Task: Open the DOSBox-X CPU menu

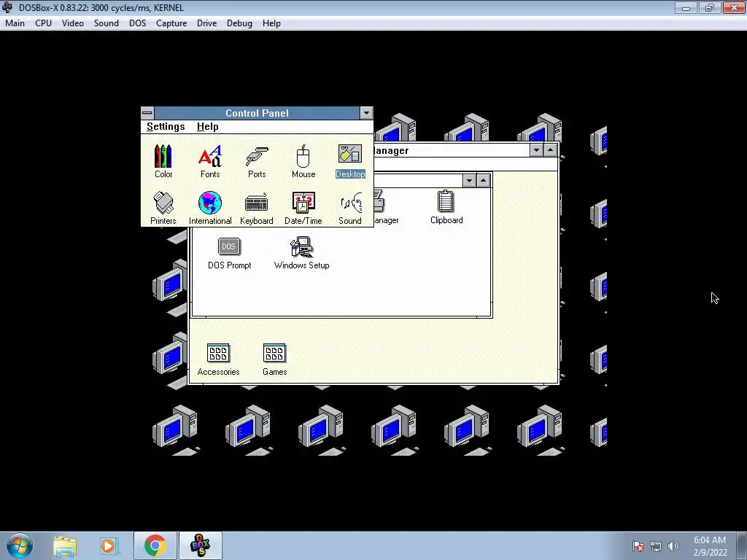Action: (x=43, y=23)
